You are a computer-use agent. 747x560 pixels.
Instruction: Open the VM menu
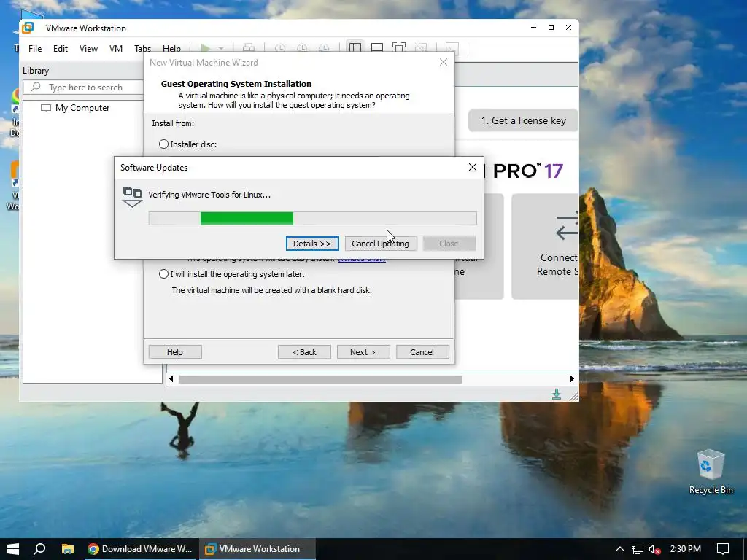(116, 49)
